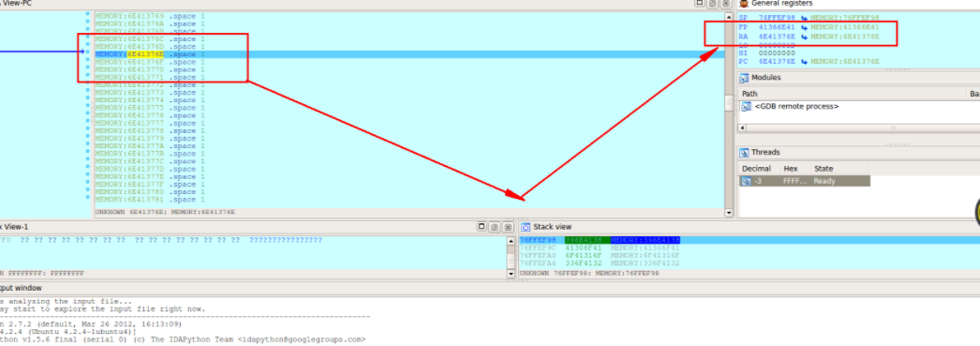Float the Hex View-1 panel

(482, 227)
